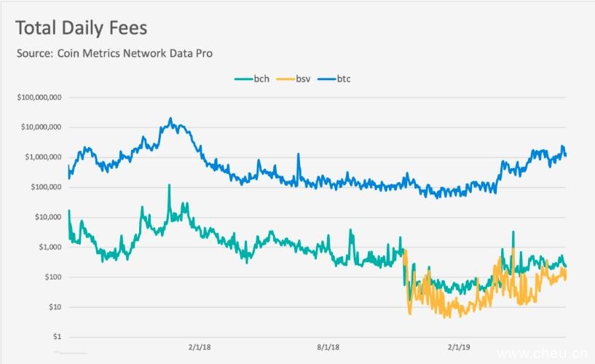Click the $1,000 y-axis label
Screen dimensions: 595x364
[x=50, y=248]
